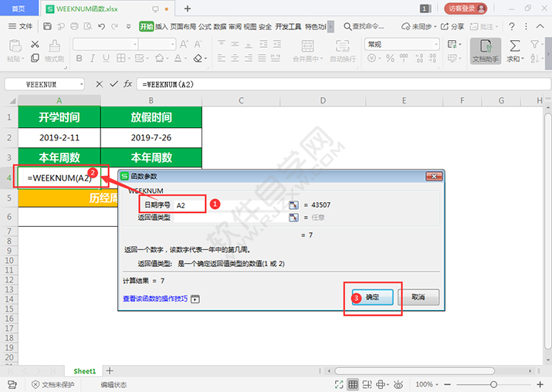The image size is (552, 392).
Task: Click range selector icon beside 返回值类型
Action: (293, 218)
